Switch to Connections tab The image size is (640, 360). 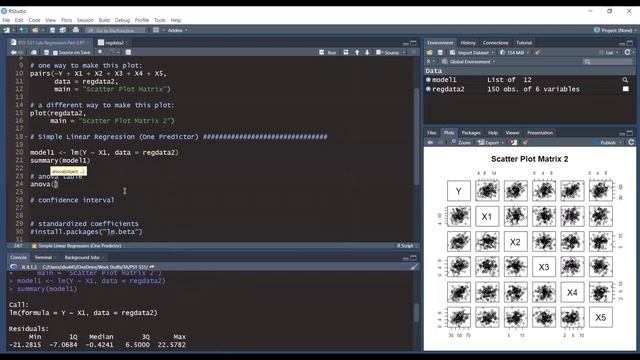tap(496, 42)
